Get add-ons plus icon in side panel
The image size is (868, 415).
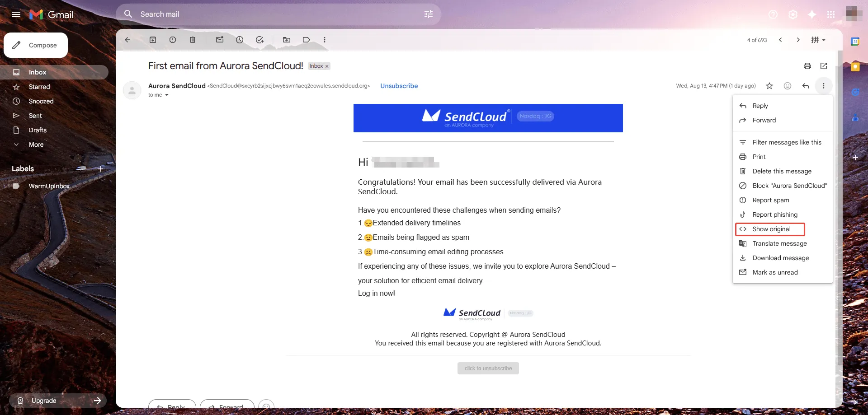pyautogui.click(x=855, y=158)
